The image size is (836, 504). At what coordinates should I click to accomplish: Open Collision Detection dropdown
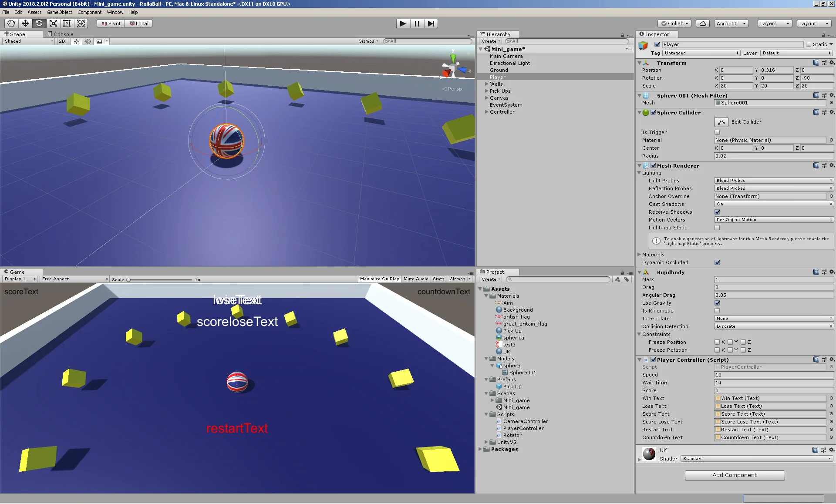tap(774, 326)
